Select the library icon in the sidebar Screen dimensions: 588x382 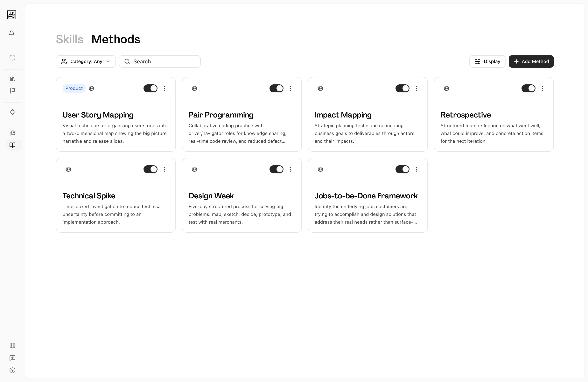coord(12,79)
